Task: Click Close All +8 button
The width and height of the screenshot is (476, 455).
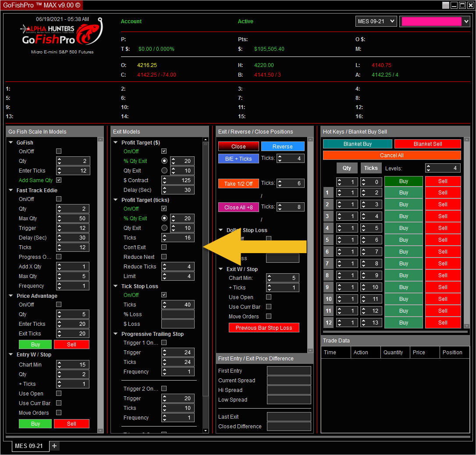Action: click(x=238, y=207)
